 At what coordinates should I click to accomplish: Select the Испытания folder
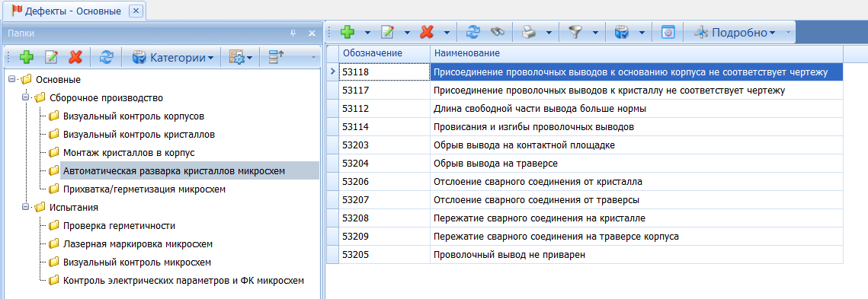tap(74, 208)
